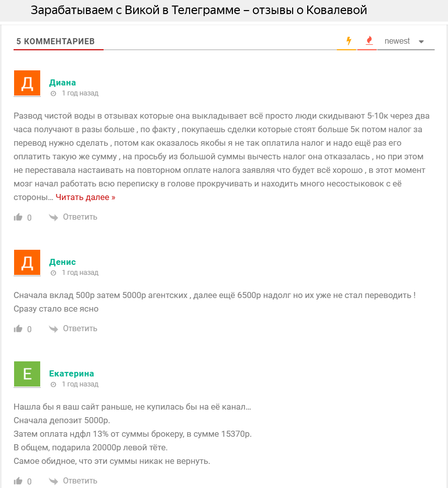Screen dimensions: 448x488
Task: Click reply arrow icon under Denis's comment
Action: pyautogui.click(x=53, y=329)
